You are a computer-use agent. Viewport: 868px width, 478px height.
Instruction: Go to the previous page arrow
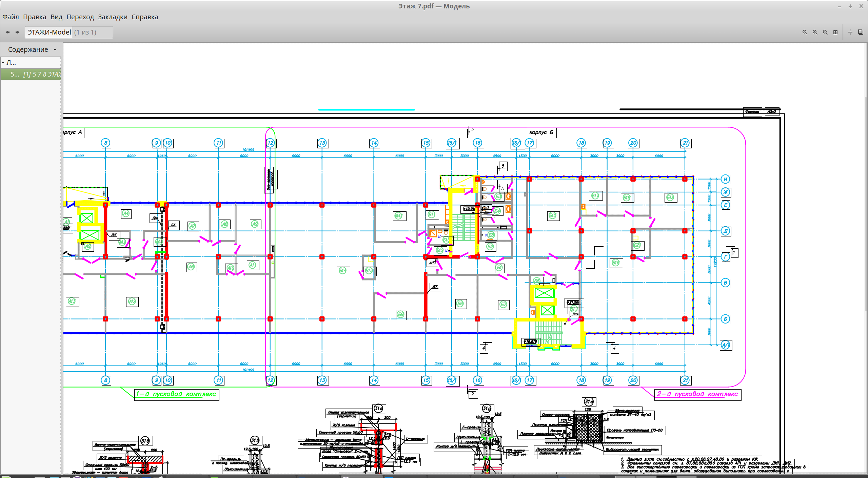click(7, 32)
